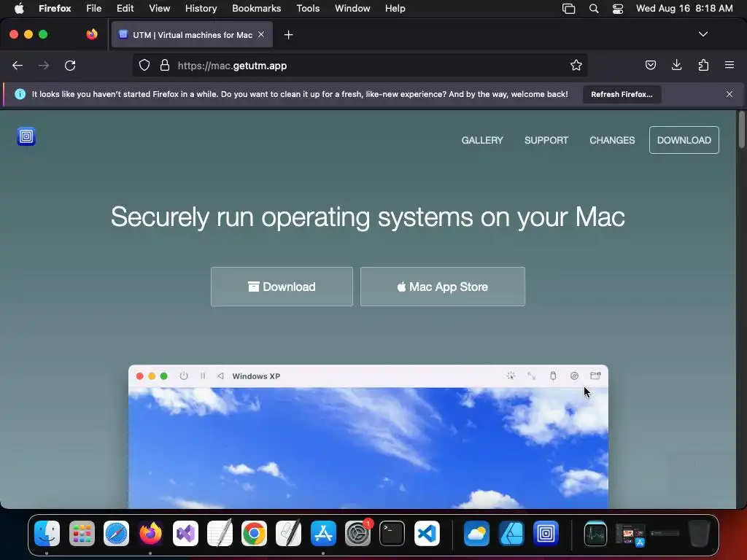Click Firefox icon in the Dock
This screenshot has height=560, width=747.
pos(150,533)
